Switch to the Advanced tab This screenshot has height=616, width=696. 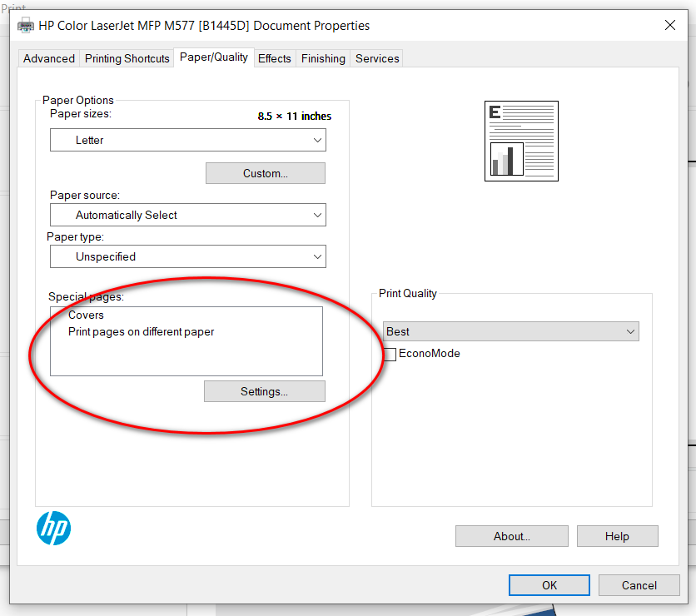tap(48, 58)
